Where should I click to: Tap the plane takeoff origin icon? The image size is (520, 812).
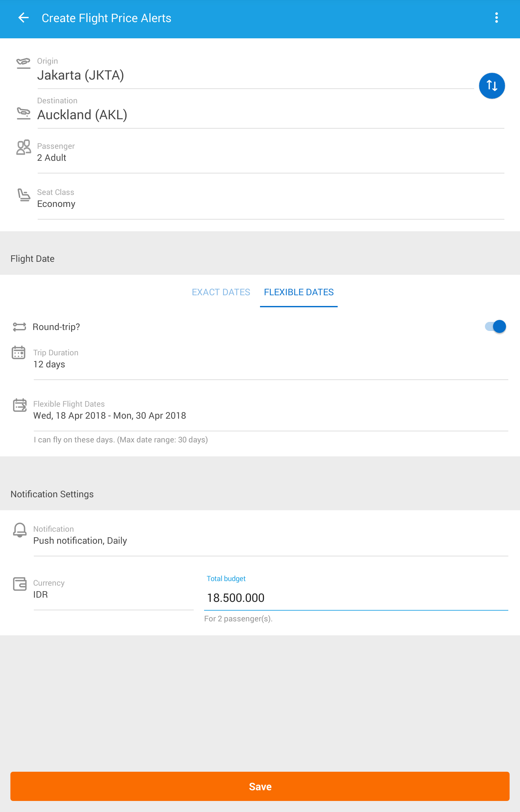pyautogui.click(x=23, y=63)
